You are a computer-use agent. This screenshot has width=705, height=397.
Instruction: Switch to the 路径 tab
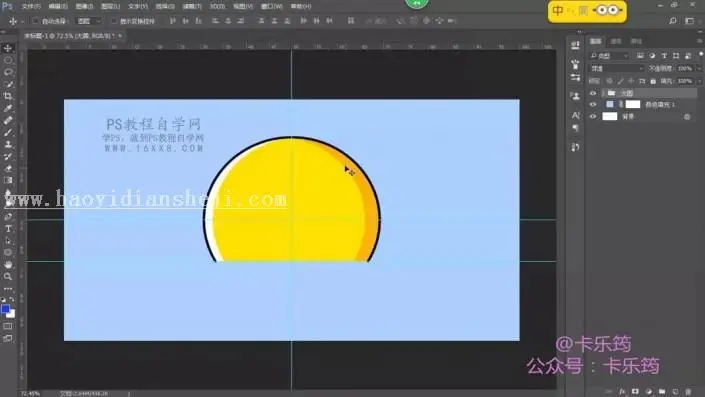coord(636,41)
